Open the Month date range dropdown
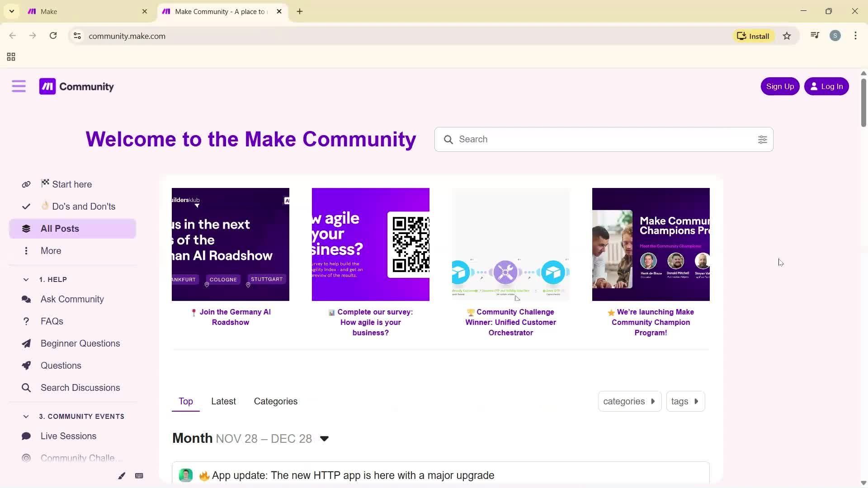 click(324, 438)
